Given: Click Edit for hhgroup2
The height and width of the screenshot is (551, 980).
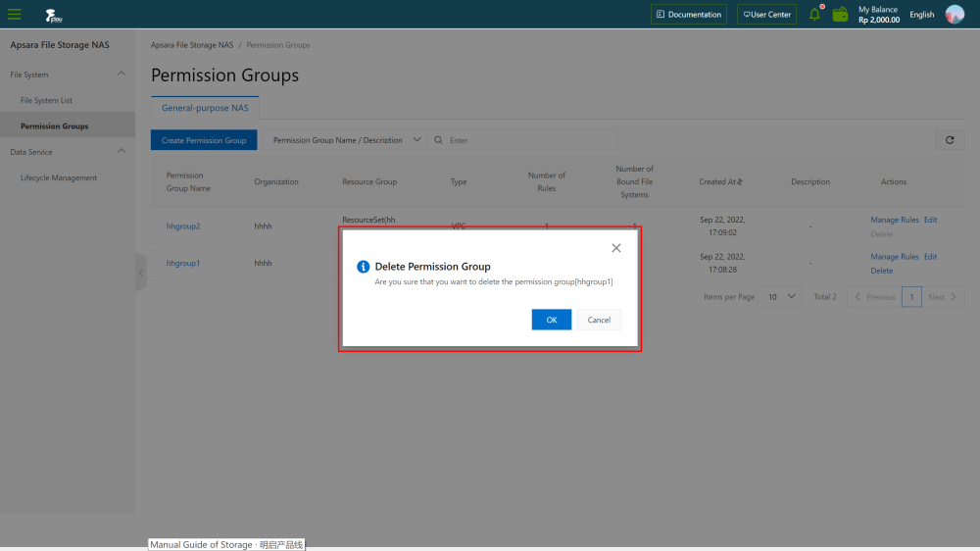Looking at the screenshot, I should 931,221.
